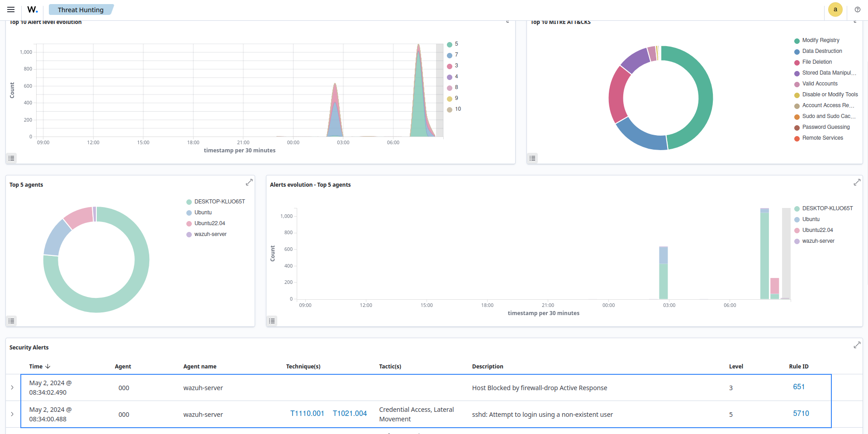Toggle legend list for Top 5 agents
The height and width of the screenshot is (434, 868).
coord(12,321)
